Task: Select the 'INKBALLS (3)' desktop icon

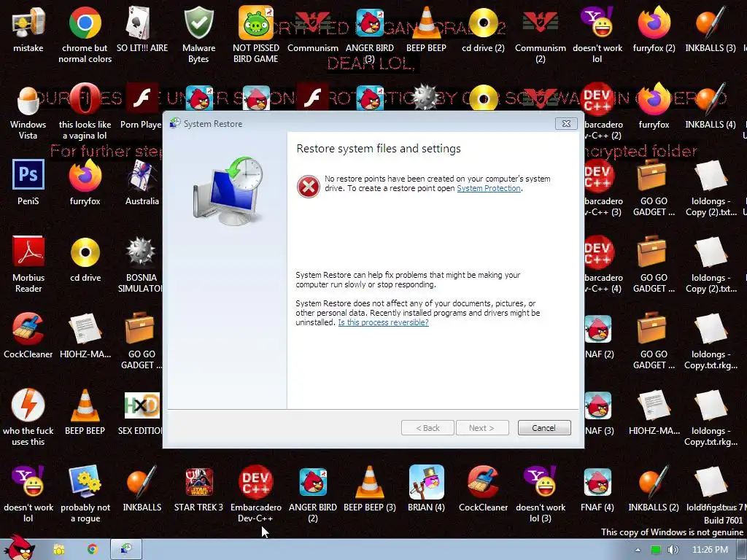Action: pos(711,29)
